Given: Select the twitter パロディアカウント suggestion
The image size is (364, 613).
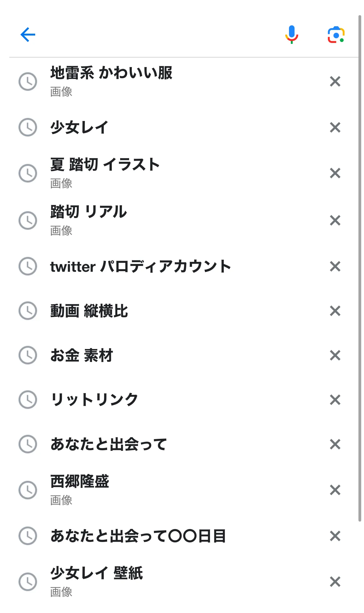Looking at the screenshot, I should [140, 267].
